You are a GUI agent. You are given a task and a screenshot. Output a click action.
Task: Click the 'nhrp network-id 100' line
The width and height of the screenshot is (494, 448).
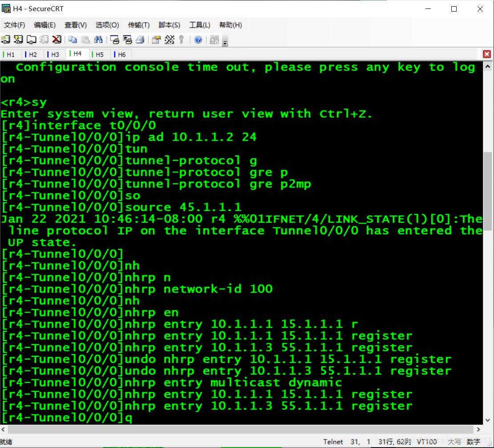coord(137,289)
